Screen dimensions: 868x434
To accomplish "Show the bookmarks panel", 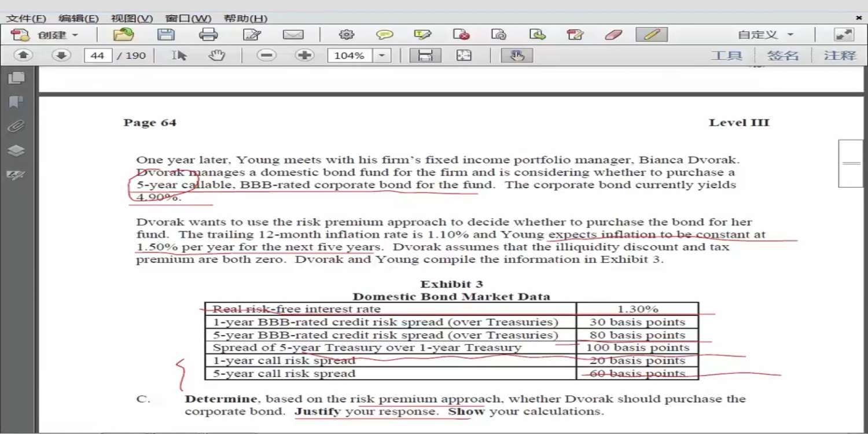I will tap(16, 102).
